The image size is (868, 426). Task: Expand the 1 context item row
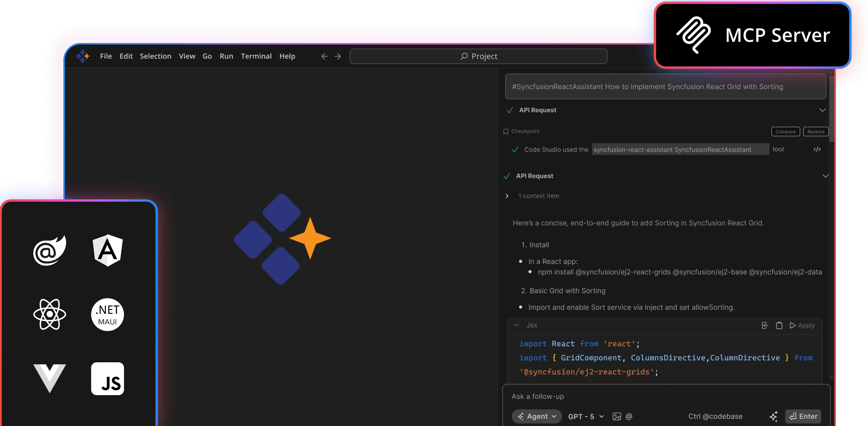click(x=507, y=196)
